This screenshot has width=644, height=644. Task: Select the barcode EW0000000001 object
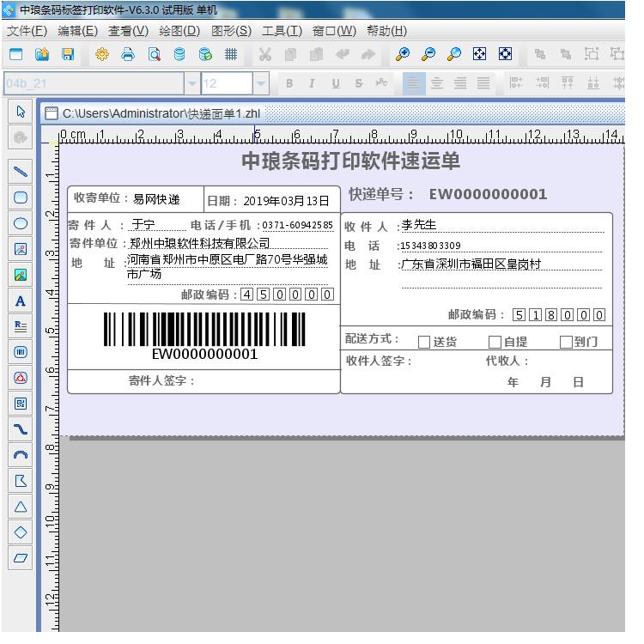coord(204,337)
